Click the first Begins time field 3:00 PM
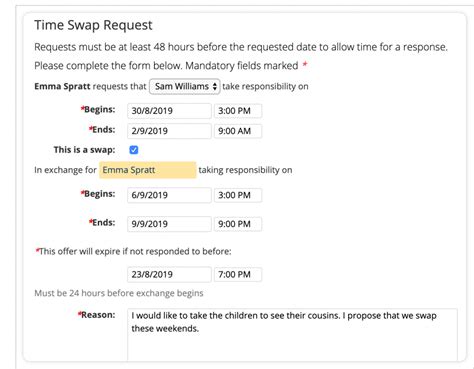This screenshot has width=474, height=369. pyautogui.click(x=238, y=111)
